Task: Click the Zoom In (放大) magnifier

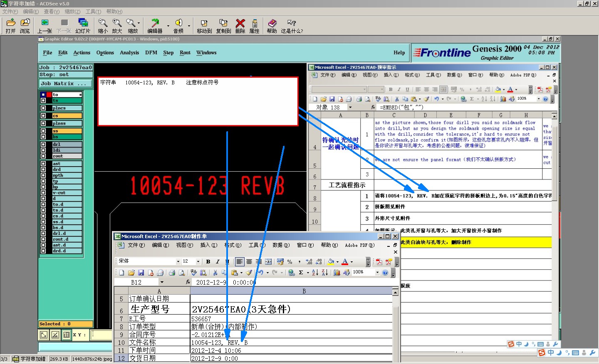Action: click(x=117, y=26)
